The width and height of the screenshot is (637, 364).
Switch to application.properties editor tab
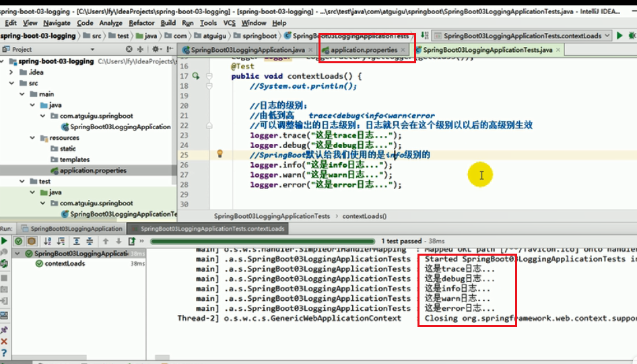(x=364, y=50)
